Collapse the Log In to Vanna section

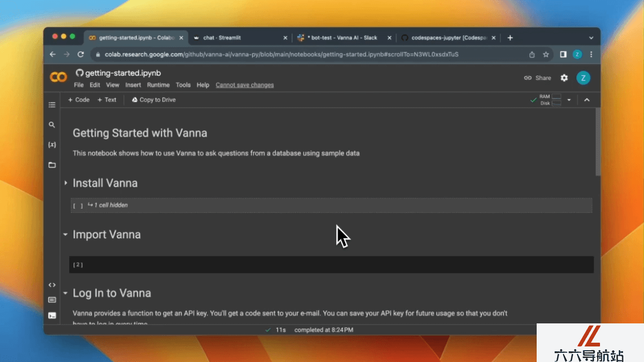65,293
